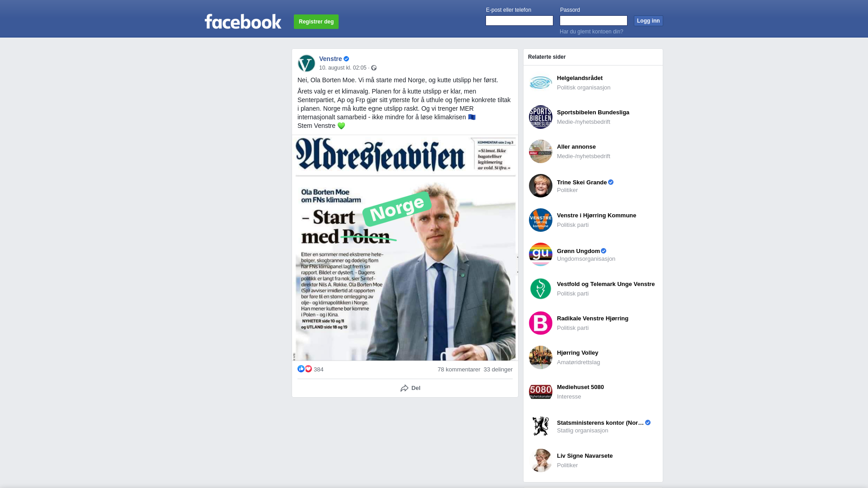868x488 pixels.
Task: Open the 33 delinger link
Action: pyautogui.click(x=498, y=370)
